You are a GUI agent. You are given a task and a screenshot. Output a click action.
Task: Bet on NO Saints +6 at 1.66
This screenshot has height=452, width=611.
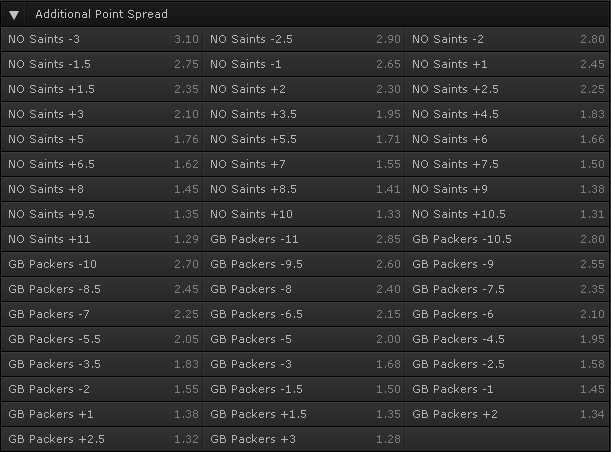point(507,139)
